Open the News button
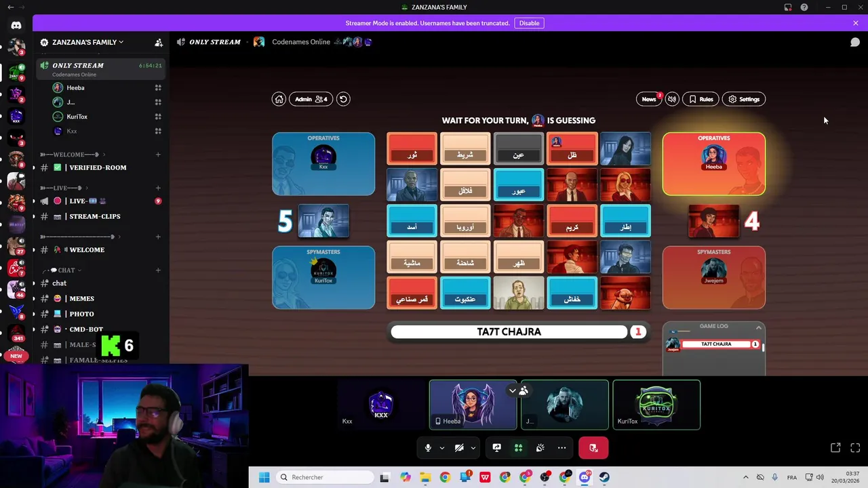The width and height of the screenshot is (868, 488). pyautogui.click(x=649, y=99)
